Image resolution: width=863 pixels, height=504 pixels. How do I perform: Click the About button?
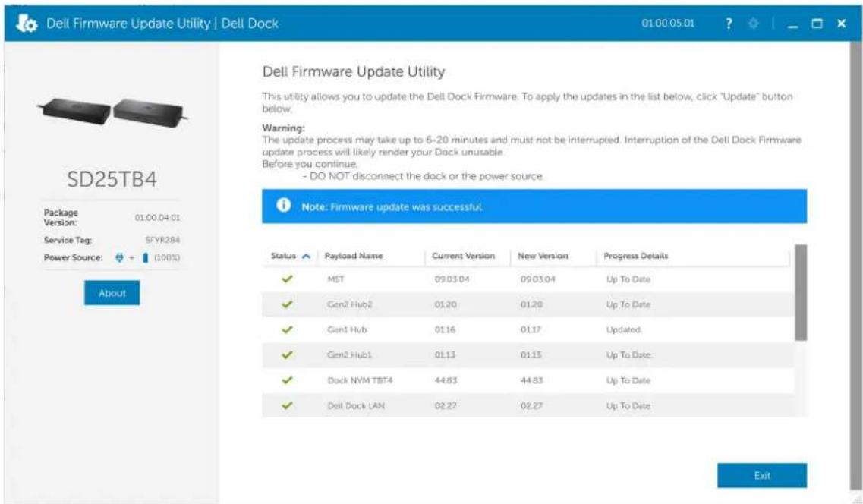click(112, 293)
